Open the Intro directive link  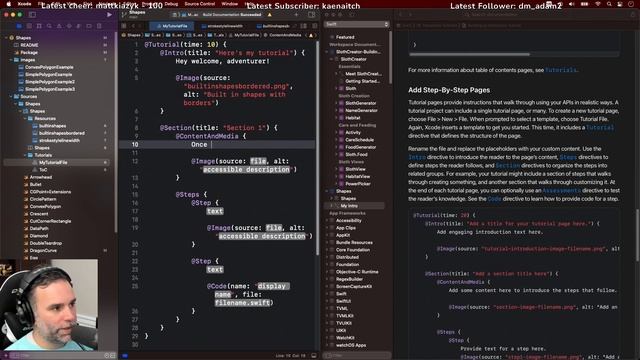pos(417,157)
